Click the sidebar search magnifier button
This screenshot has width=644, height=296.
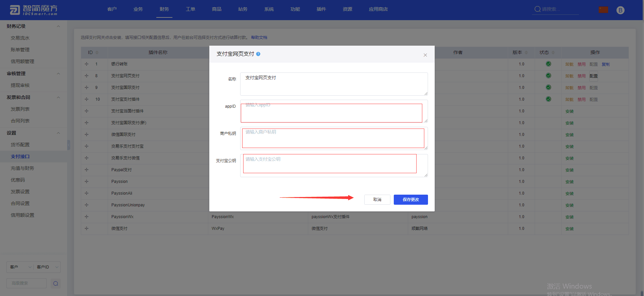pos(56,284)
